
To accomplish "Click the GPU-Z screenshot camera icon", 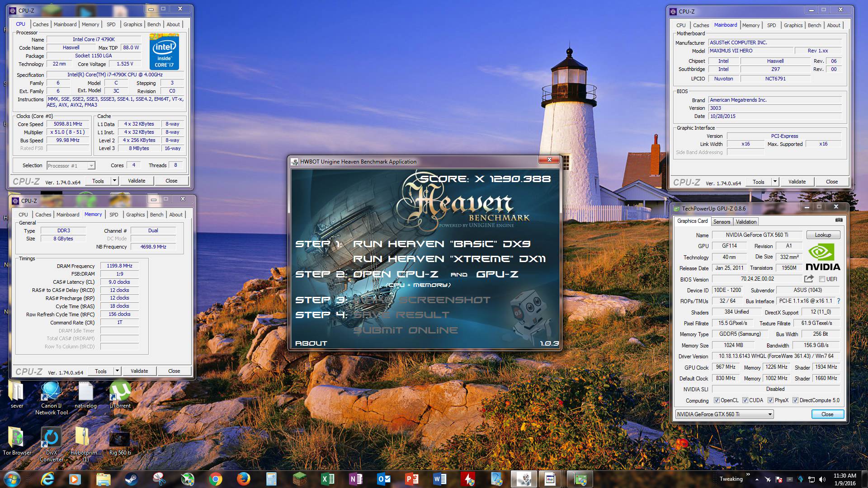I will [x=839, y=220].
